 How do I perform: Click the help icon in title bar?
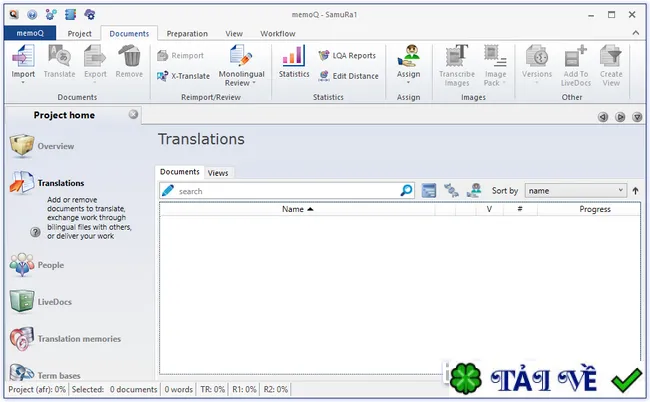[32, 15]
